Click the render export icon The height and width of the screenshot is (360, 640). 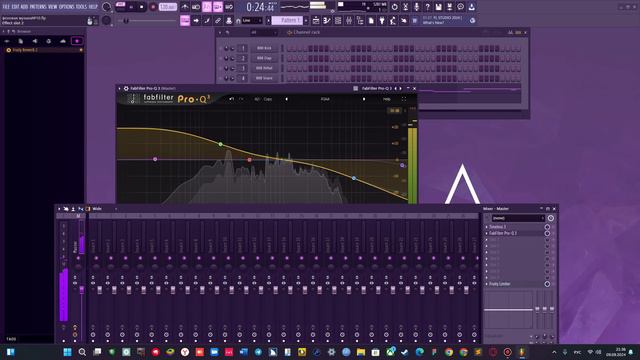tap(449, 7)
